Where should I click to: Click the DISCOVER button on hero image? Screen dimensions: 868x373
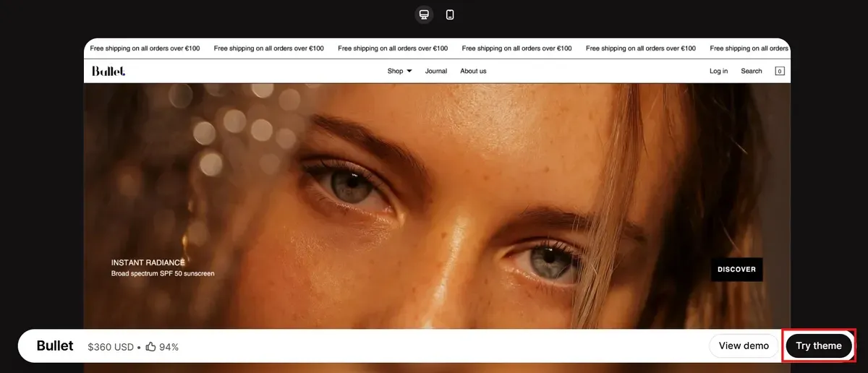tap(736, 269)
